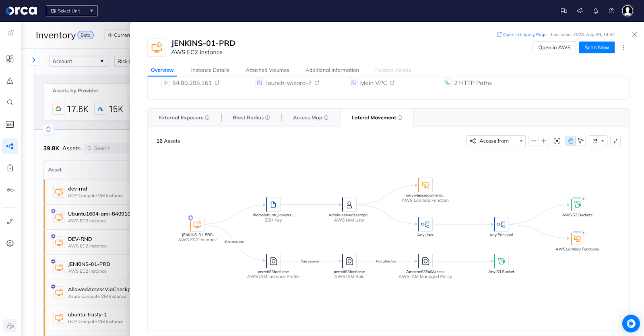Toggle the inventory sort arrows

(48, 129)
